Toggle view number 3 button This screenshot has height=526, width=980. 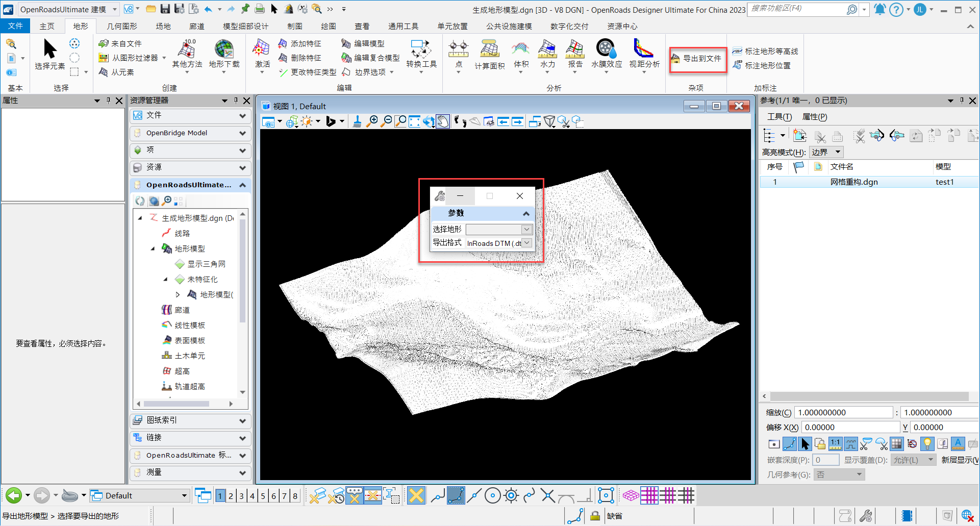coord(241,496)
